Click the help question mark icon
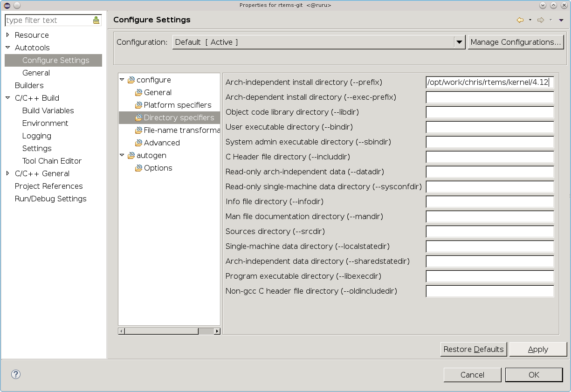The image size is (571, 392). coord(16,374)
